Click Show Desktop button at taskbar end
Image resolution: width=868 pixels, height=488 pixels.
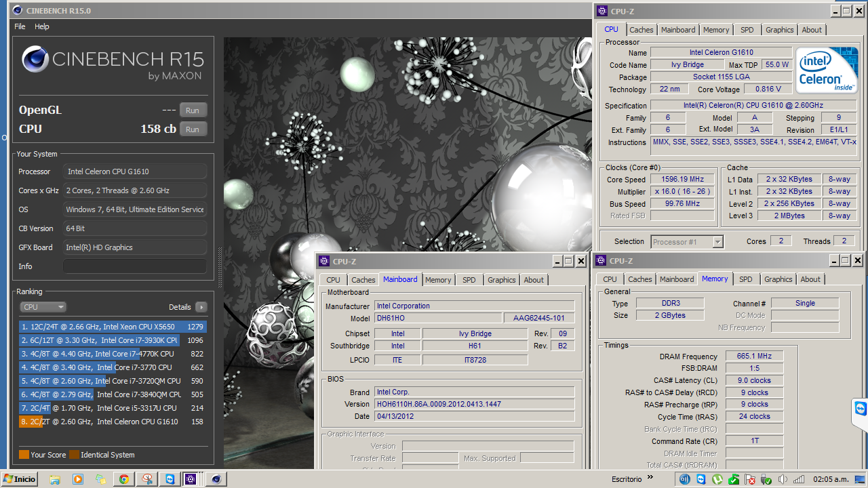860,479
